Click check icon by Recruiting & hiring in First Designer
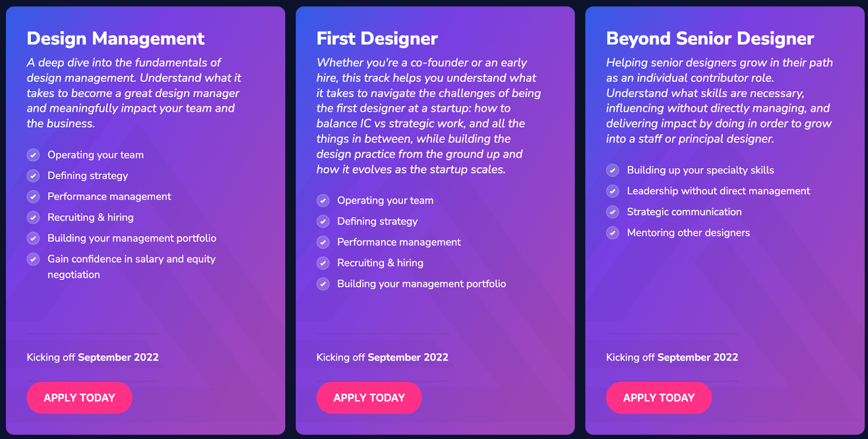This screenshot has height=439, width=868. click(x=323, y=263)
